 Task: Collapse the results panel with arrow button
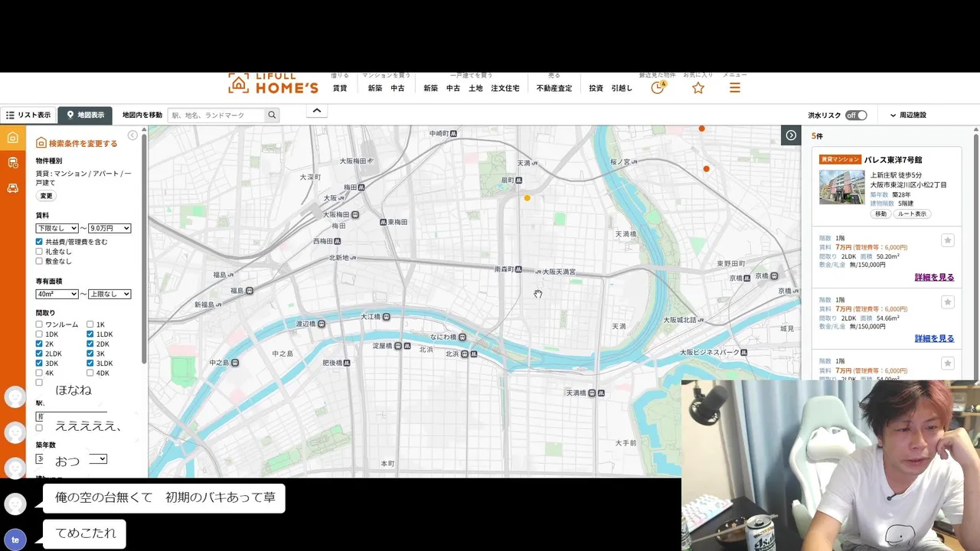pyautogui.click(x=791, y=135)
